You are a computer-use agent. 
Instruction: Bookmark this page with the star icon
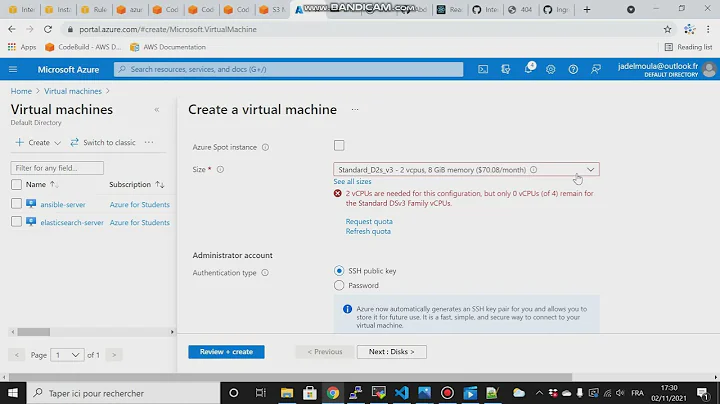coord(668,29)
